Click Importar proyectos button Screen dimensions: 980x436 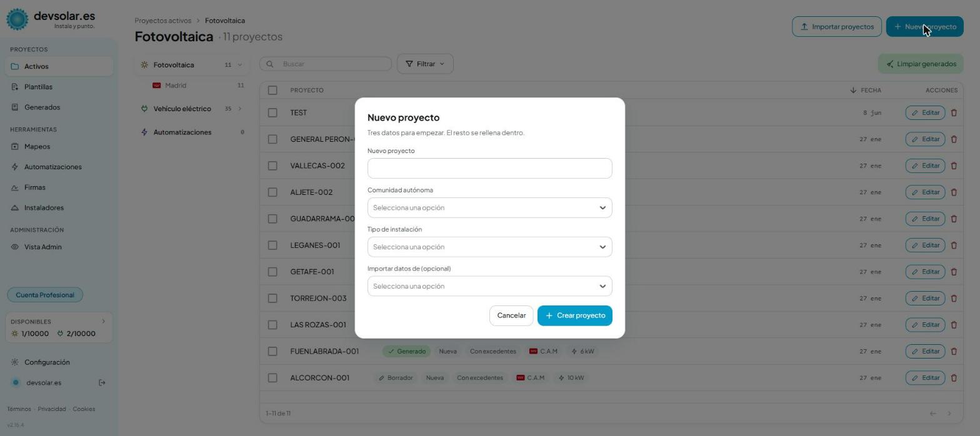837,27
